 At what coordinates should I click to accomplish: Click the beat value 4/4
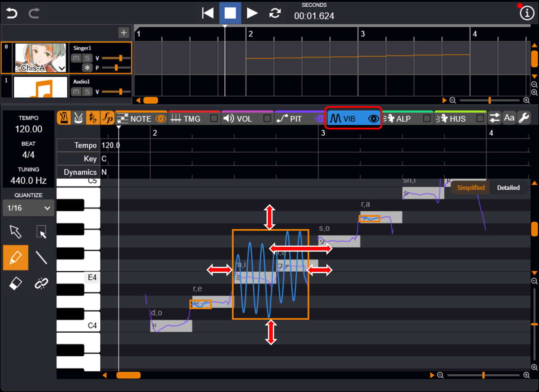click(x=28, y=155)
